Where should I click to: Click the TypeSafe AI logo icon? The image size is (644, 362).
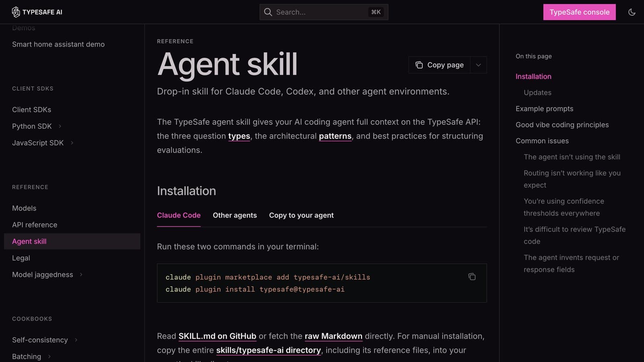point(16,12)
